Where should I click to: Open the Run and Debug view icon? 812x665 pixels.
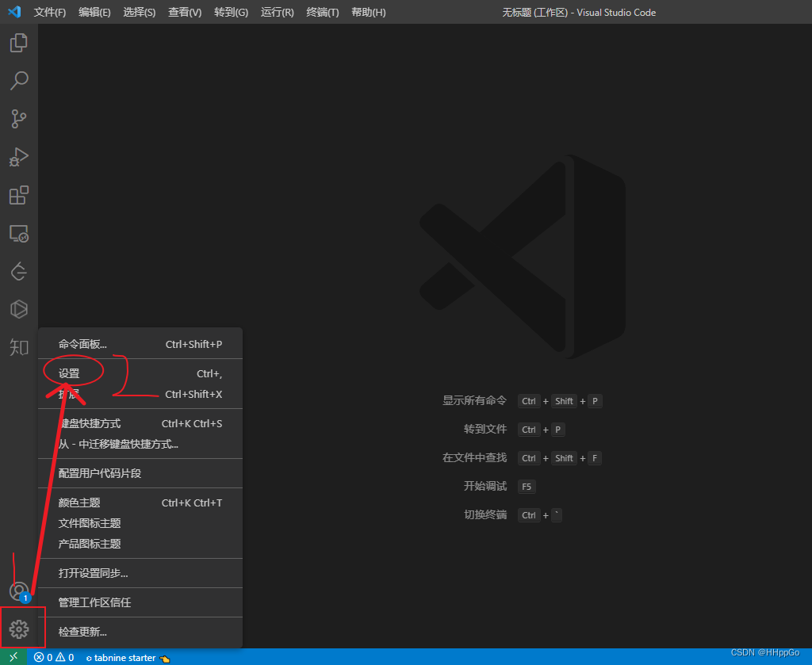click(x=19, y=157)
